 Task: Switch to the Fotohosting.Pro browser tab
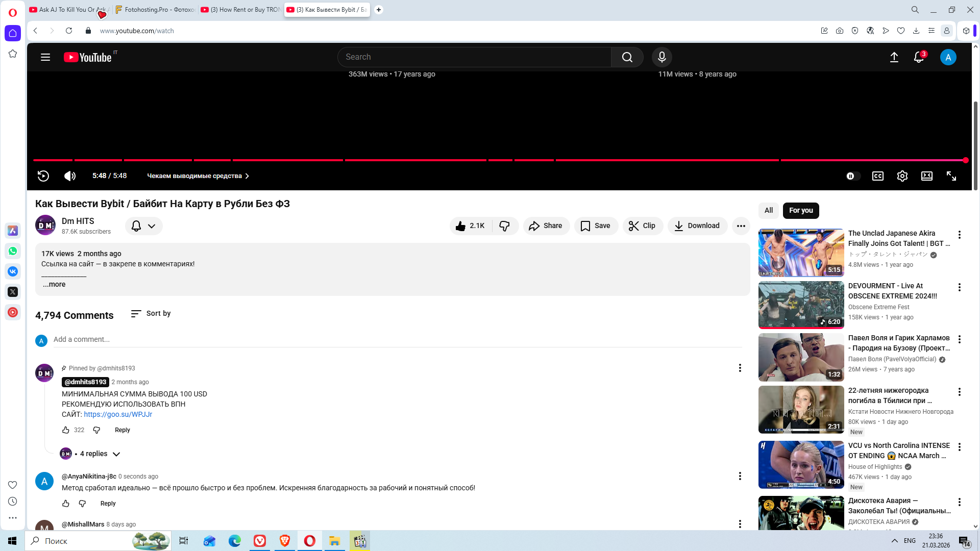156,10
